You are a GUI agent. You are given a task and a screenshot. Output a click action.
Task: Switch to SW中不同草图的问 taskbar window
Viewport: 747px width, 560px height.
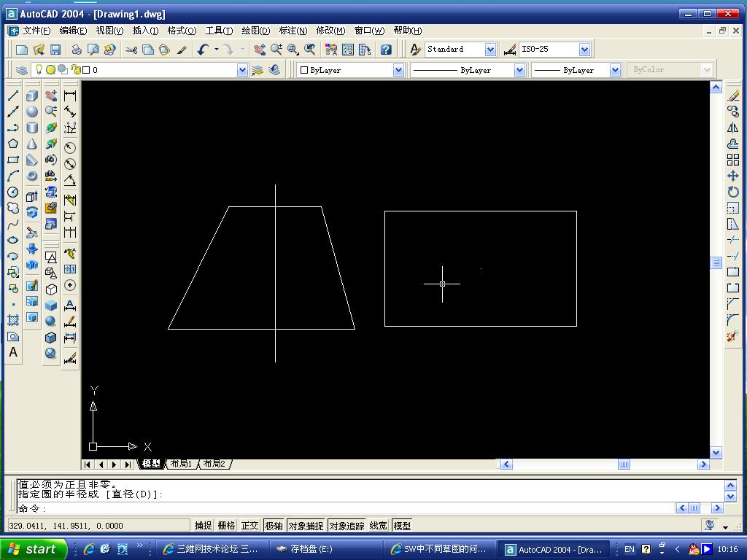pos(439,549)
